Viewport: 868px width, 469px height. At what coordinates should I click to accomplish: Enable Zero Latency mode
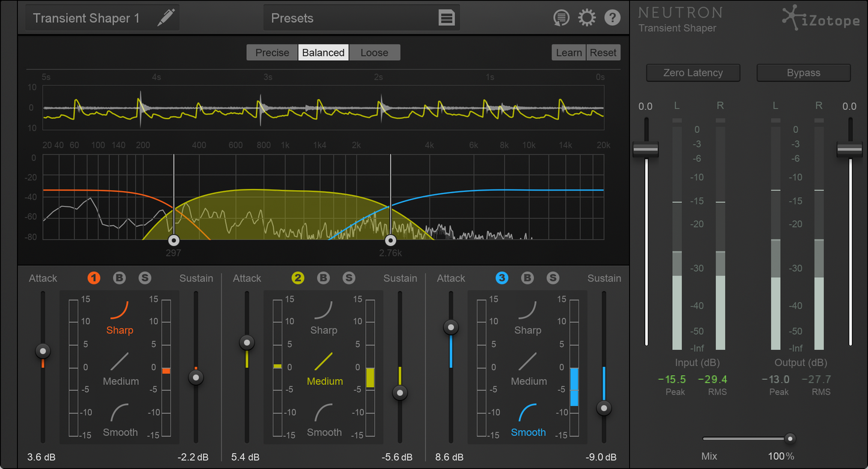pos(693,73)
